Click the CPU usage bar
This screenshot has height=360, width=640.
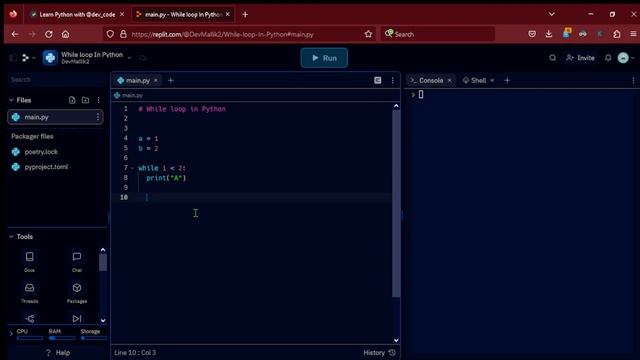click(x=30, y=338)
